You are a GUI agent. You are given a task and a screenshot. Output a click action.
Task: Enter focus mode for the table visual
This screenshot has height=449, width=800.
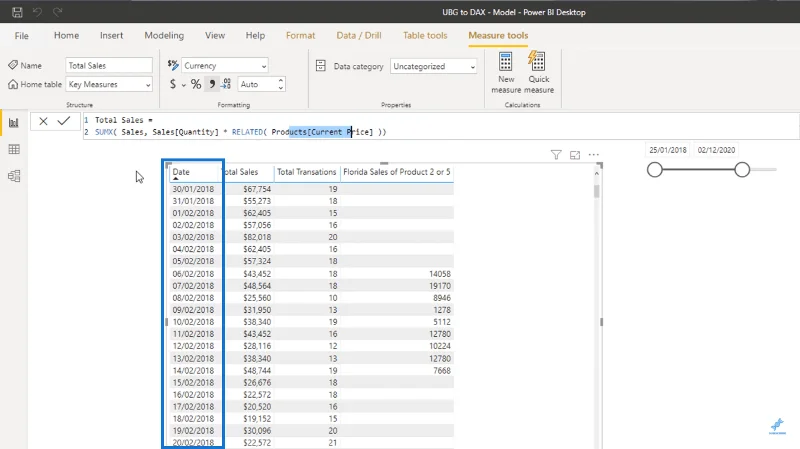point(575,155)
